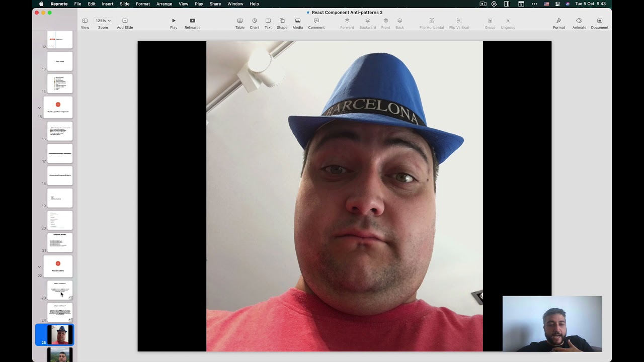Open the US flag input source menu

click(x=546, y=4)
